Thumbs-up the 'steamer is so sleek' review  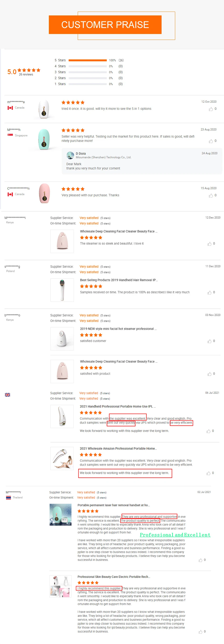pyautogui.click(x=209, y=244)
